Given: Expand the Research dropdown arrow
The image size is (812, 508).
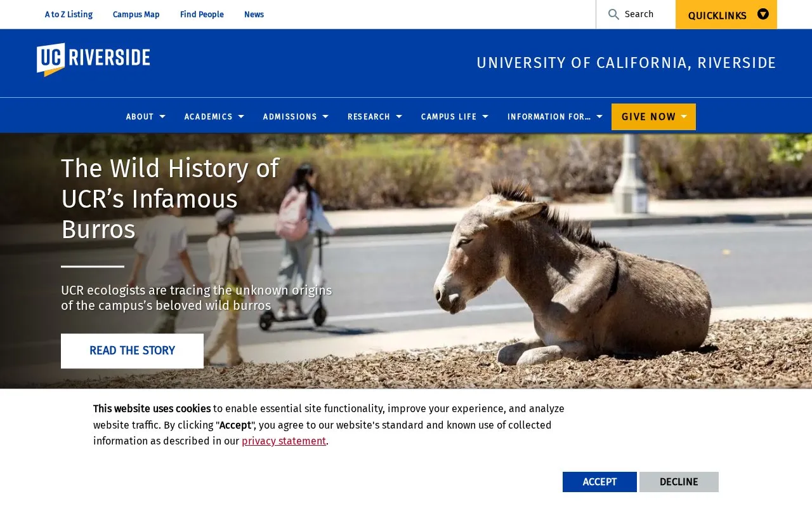Looking at the screenshot, I should pos(399,117).
